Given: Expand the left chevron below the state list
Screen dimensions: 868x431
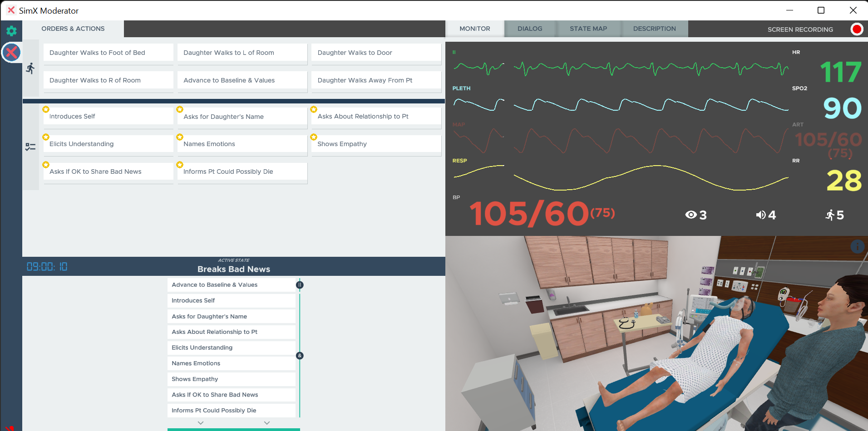Looking at the screenshot, I should click(201, 423).
